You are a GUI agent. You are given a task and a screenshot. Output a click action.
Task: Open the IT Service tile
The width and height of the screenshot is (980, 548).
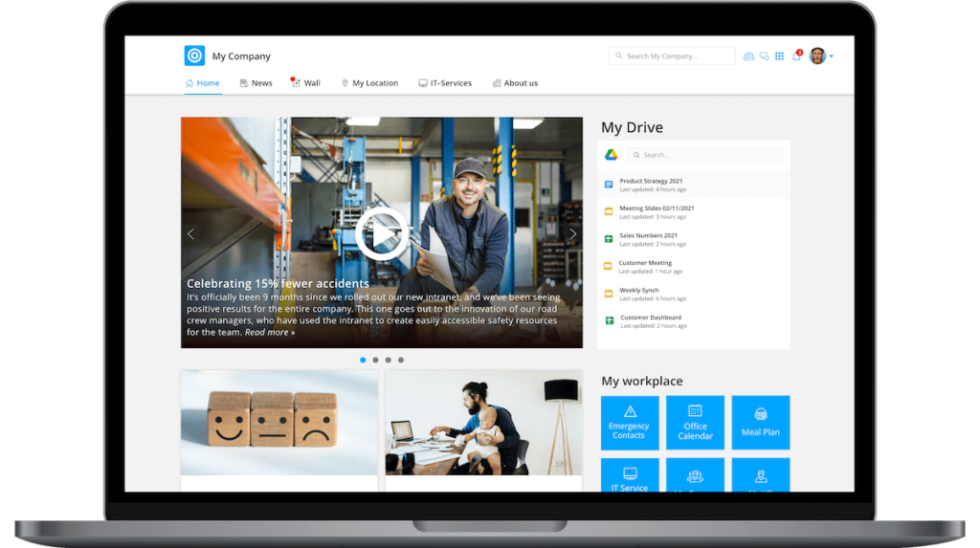click(x=630, y=475)
